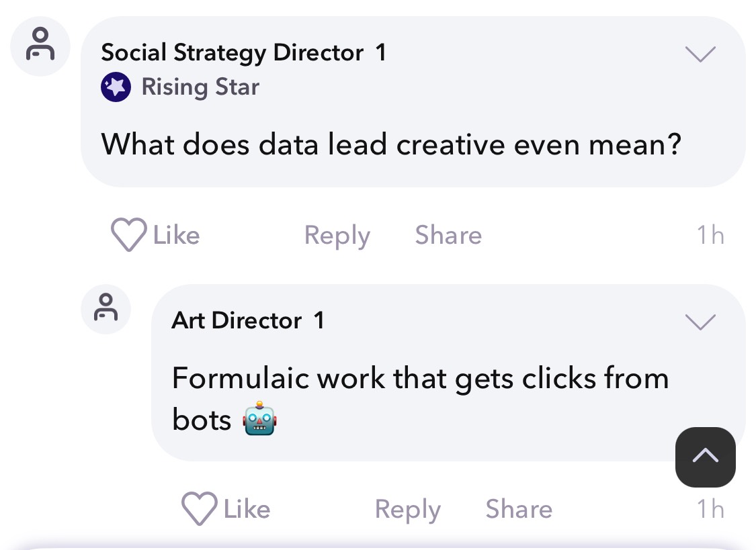Select the "What does data lead creative" comment text
Image resolution: width=756 pixels, height=550 pixels.
(391, 144)
